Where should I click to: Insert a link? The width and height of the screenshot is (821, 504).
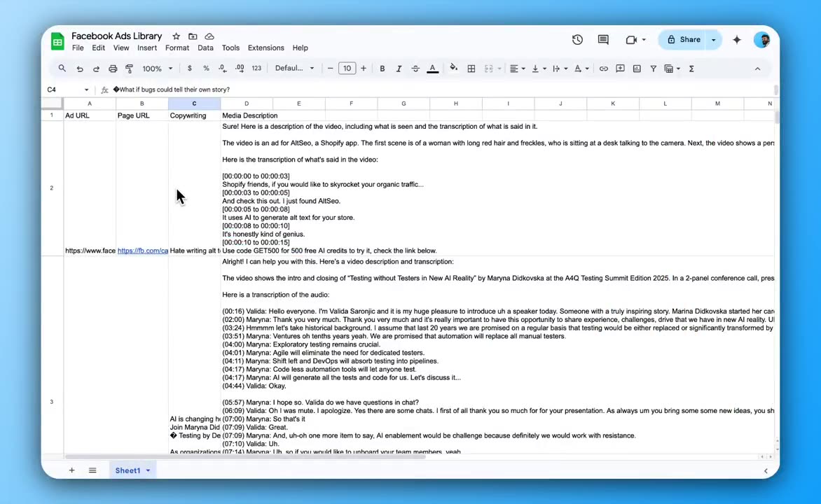point(603,69)
